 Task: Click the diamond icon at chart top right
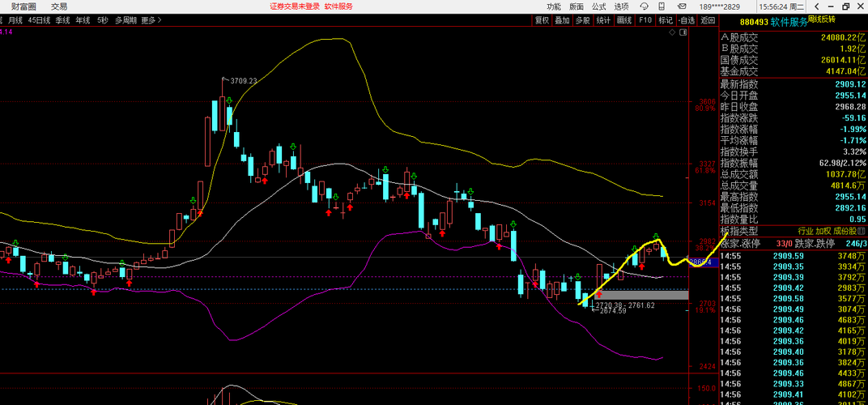coord(673,32)
